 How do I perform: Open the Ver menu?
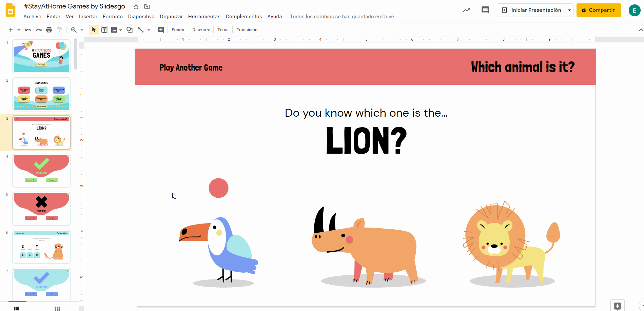tap(70, 17)
